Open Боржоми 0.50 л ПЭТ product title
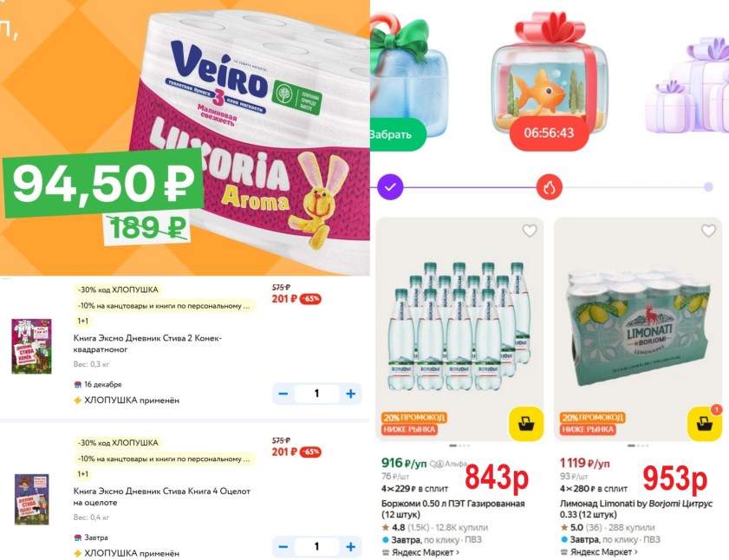729x560 pixels. tap(452, 509)
